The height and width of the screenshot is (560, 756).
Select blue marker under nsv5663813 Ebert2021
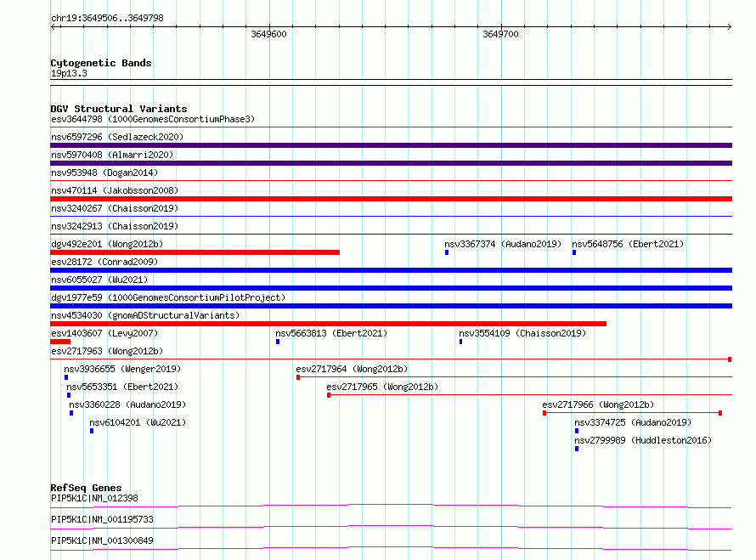(x=278, y=342)
